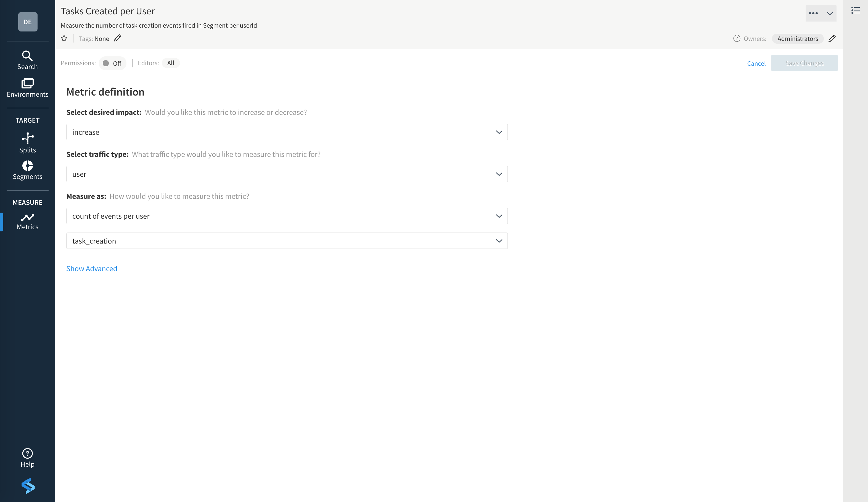Open the Help menu
The image size is (868, 502).
[x=28, y=458]
